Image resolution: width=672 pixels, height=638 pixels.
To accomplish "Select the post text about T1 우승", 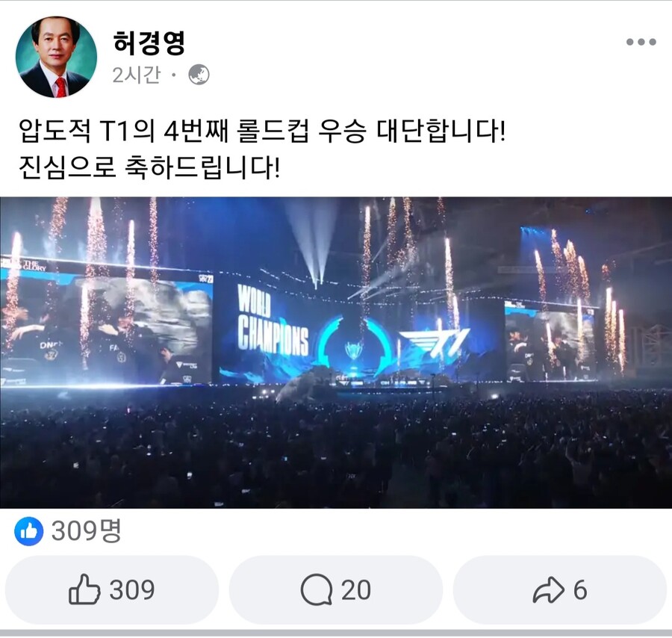I will [x=262, y=131].
